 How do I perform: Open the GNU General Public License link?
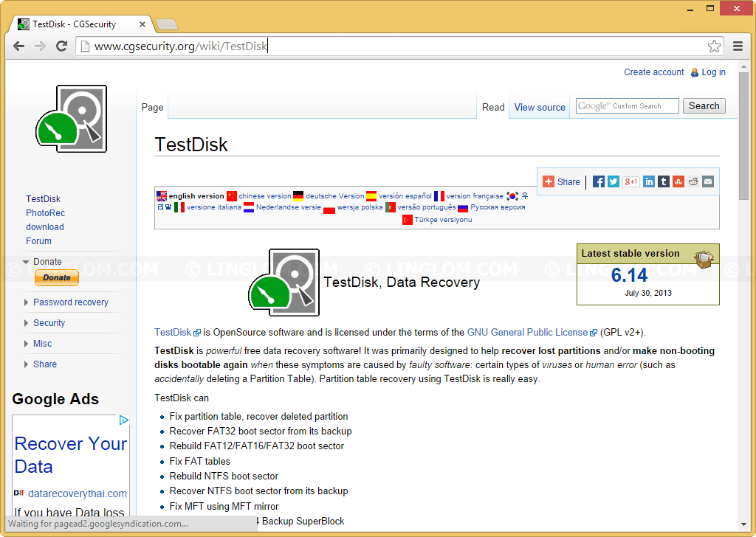click(527, 333)
